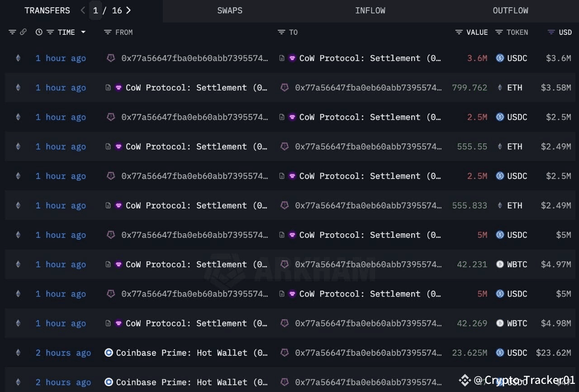Click the ETH token icon in the 555.55 row
The width and height of the screenshot is (579, 392).
pos(500,146)
